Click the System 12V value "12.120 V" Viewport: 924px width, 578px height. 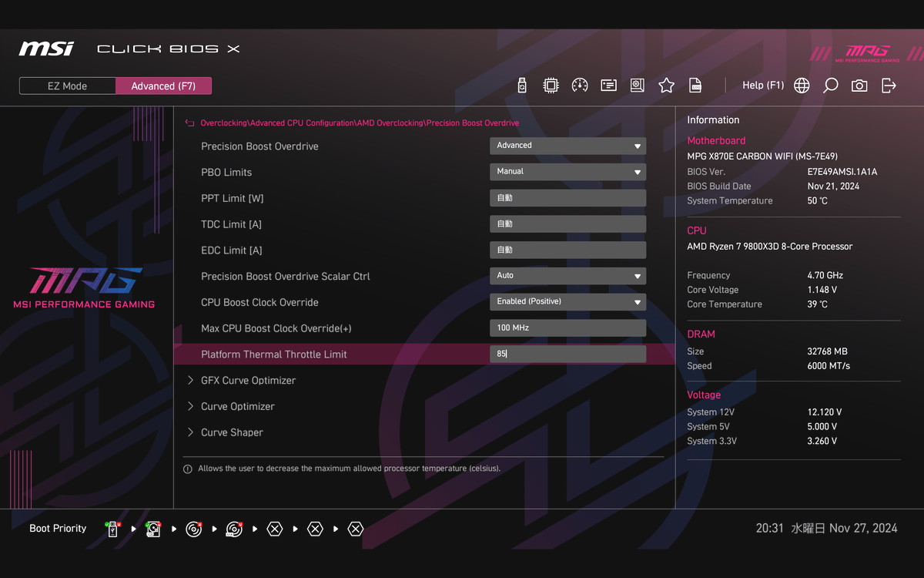pyautogui.click(x=825, y=412)
